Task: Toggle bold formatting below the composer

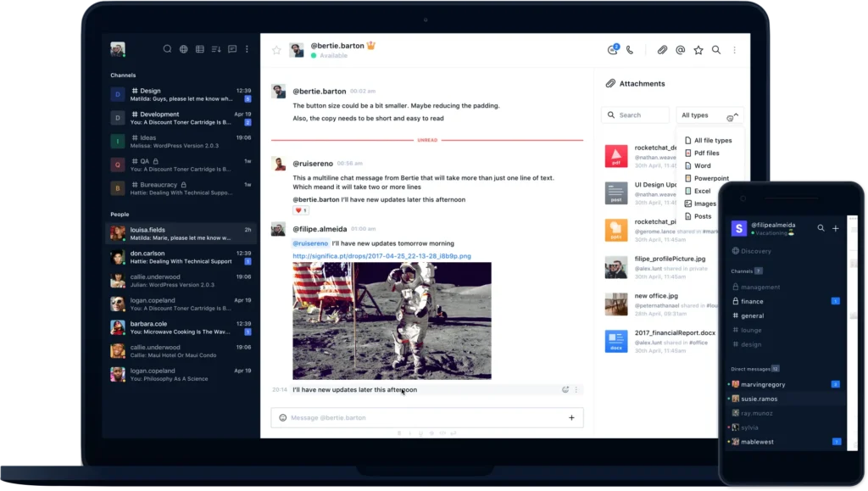Action: pyautogui.click(x=398, y=433)
